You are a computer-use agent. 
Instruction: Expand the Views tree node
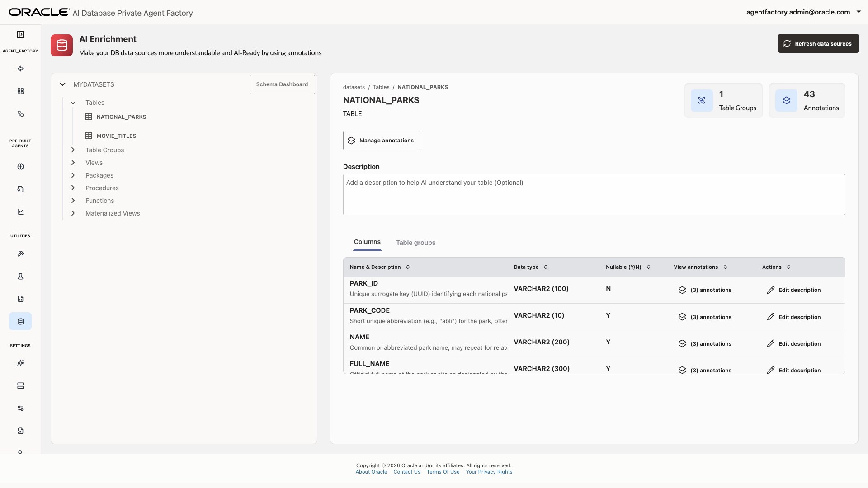click(73, 163)
